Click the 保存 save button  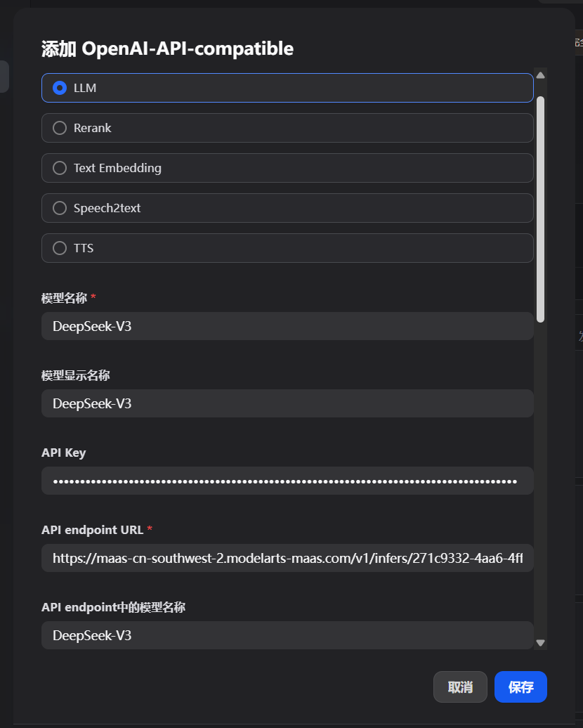pos(520,687)
